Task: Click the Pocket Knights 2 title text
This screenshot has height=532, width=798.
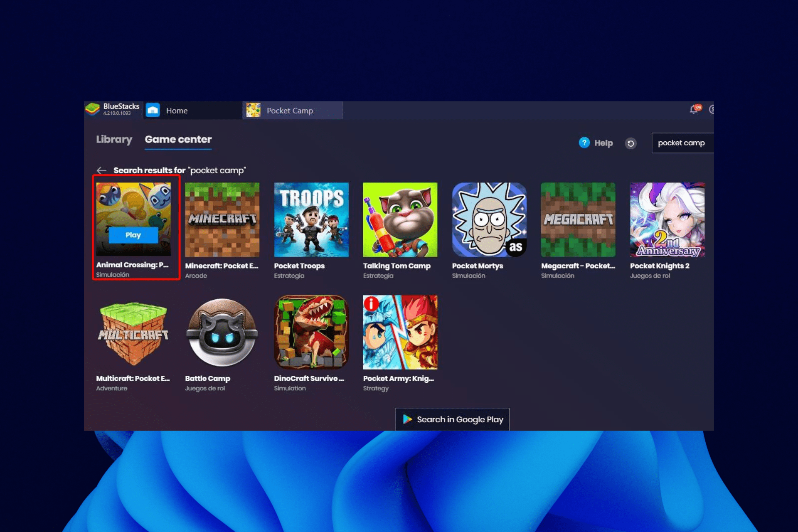Action: 660,266
